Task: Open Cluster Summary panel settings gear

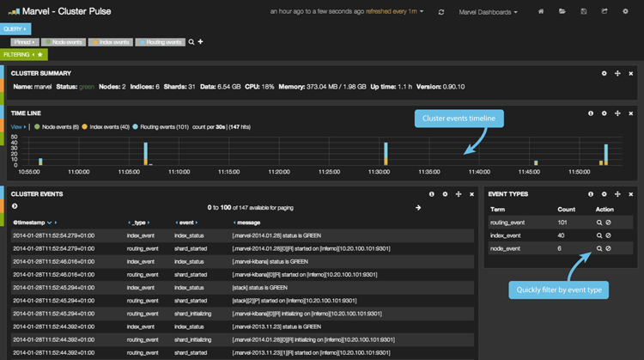Action: click(605, 74)
